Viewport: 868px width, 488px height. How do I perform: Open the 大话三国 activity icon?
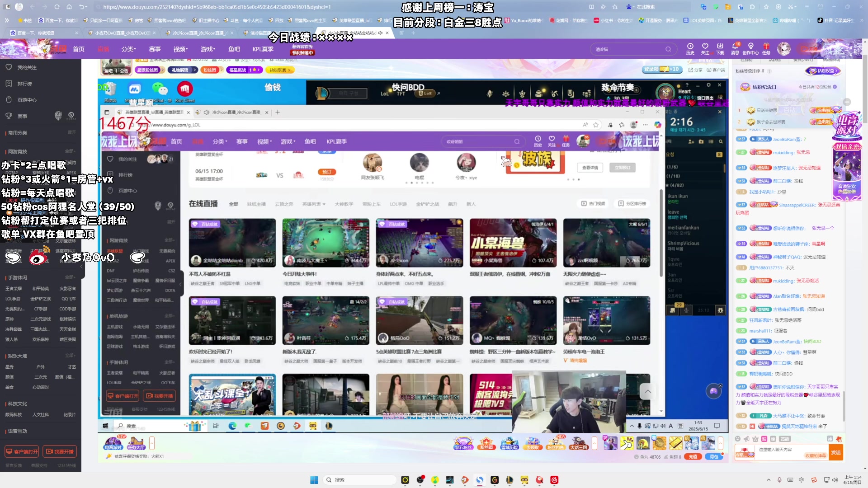[x=578, y=443]
